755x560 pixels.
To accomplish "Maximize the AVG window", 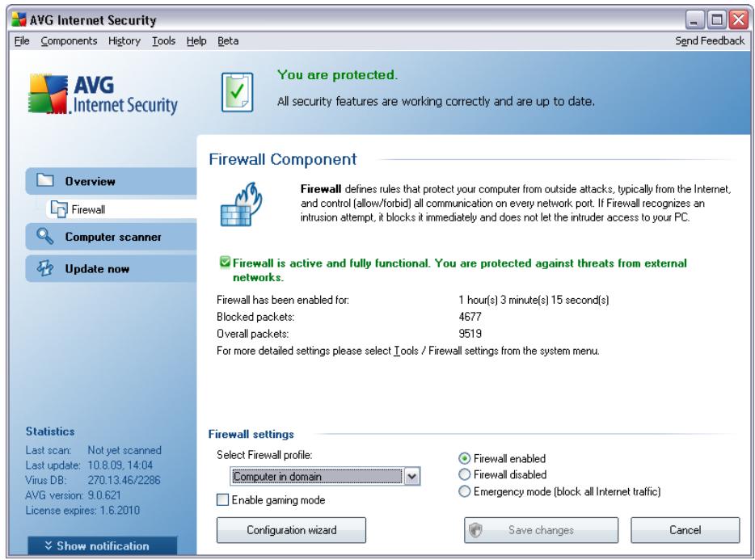I will (x=716, y=20).
